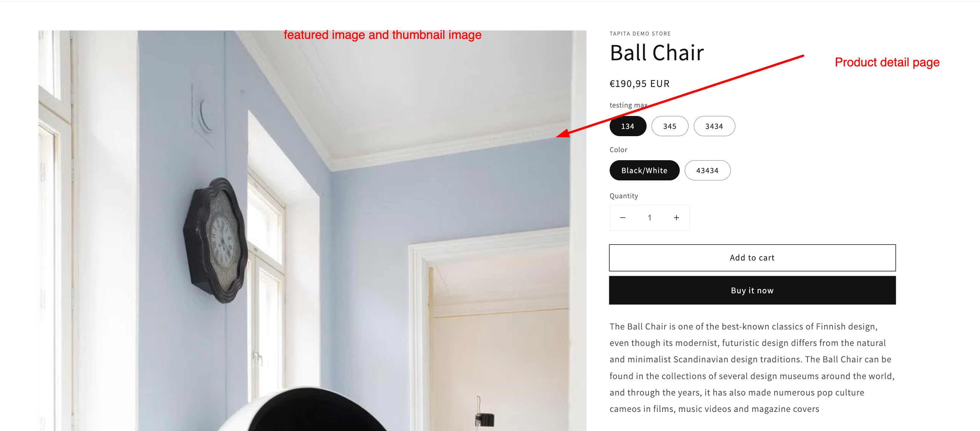Focus the quantity number field
The width and height of the screenshot is (980, 431).
click(649, 218)
